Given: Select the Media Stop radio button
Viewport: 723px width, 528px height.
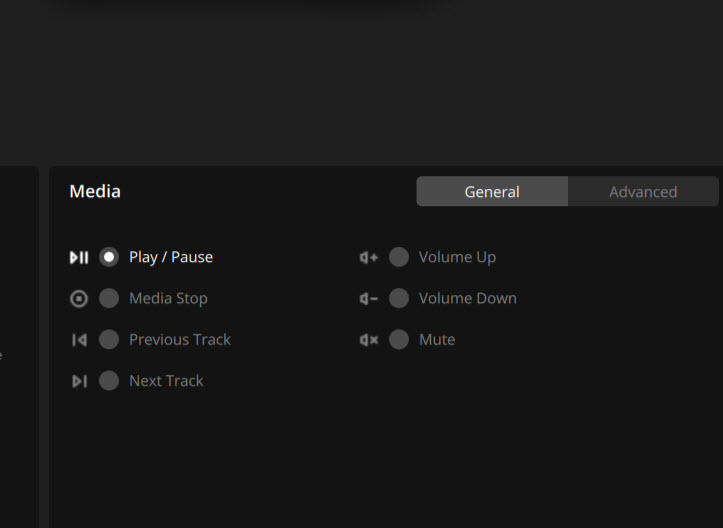Looking at the screenshot, I should [109, 298].
